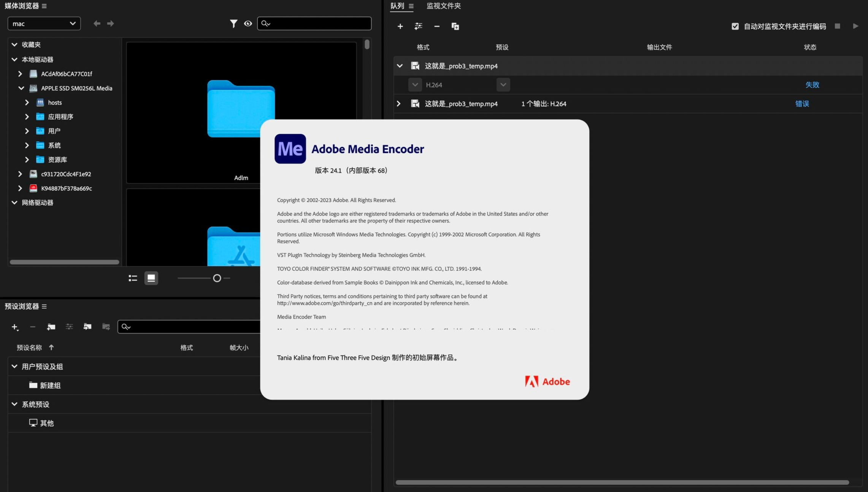
Task: Expand the hosts folder
Action: point(27,103)
